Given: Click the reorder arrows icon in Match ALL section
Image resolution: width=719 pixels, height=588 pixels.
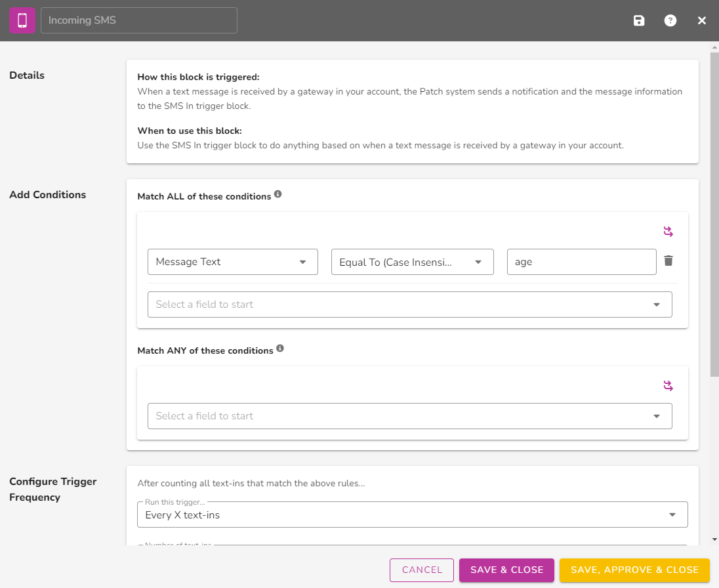Looking at the screenshot, I should click(x=668, y=231).
